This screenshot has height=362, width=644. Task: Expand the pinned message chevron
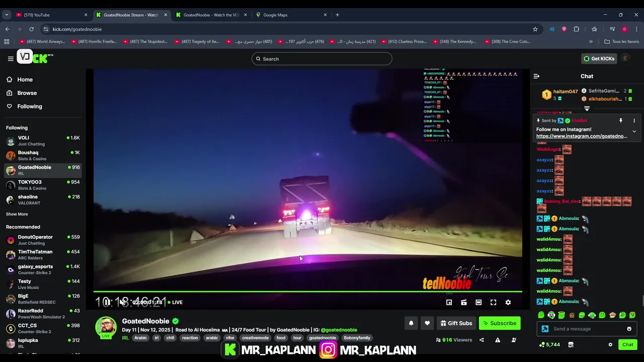coord(634,131)
